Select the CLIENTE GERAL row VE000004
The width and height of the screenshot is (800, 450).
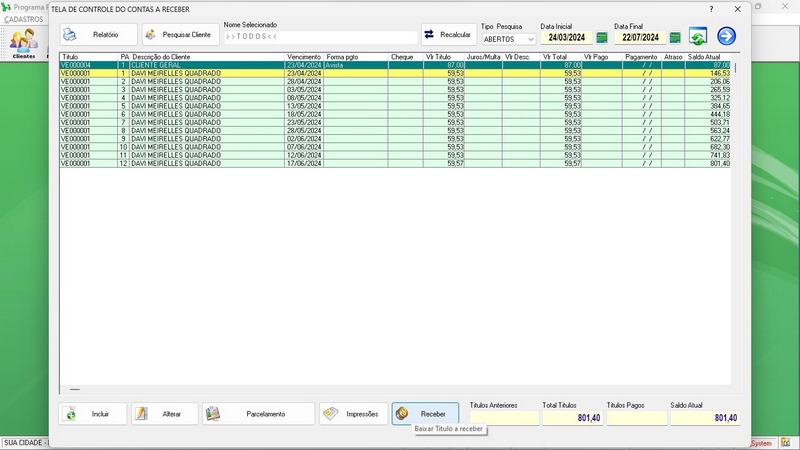(200, 65)
